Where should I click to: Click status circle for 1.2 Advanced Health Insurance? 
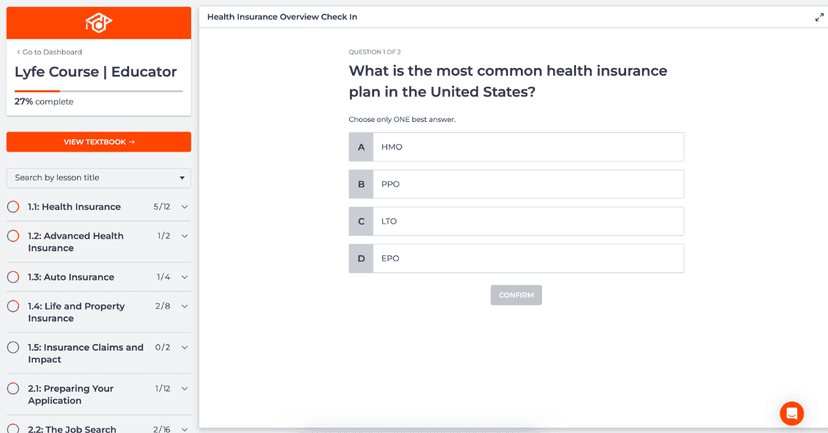pos(13,236)
